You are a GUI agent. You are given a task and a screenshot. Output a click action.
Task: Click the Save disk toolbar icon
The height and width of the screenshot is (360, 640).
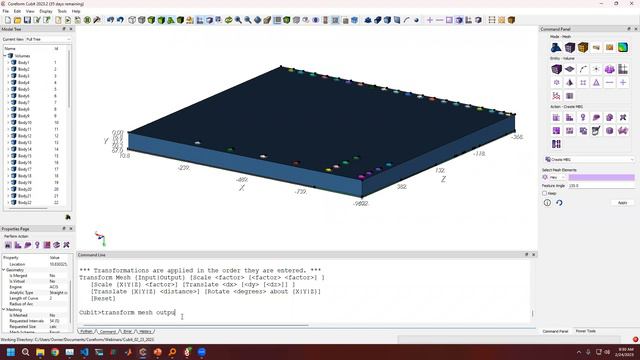pos(27,20)
